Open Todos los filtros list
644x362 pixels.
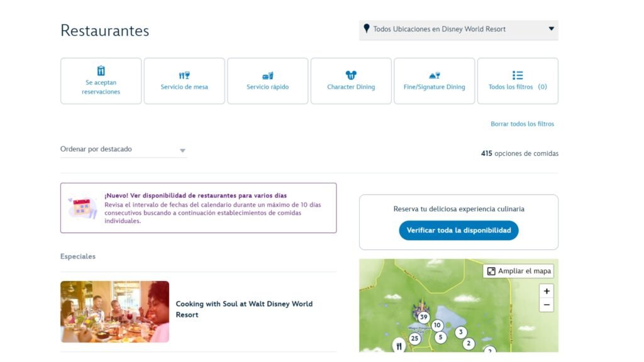click(x=518, y=81)
